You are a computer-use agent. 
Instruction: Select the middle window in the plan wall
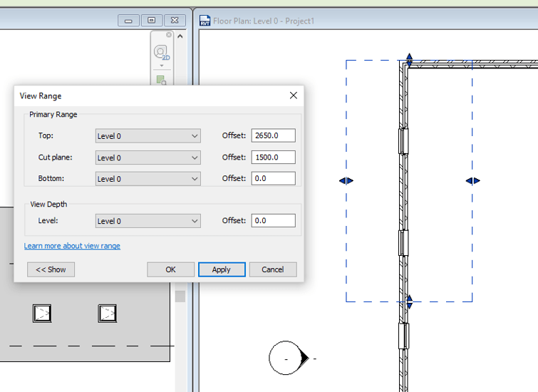(403, 242)
